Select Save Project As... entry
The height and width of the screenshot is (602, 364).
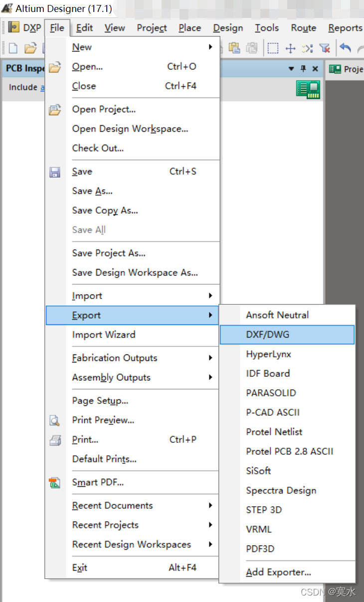click(x=133, y=253)
